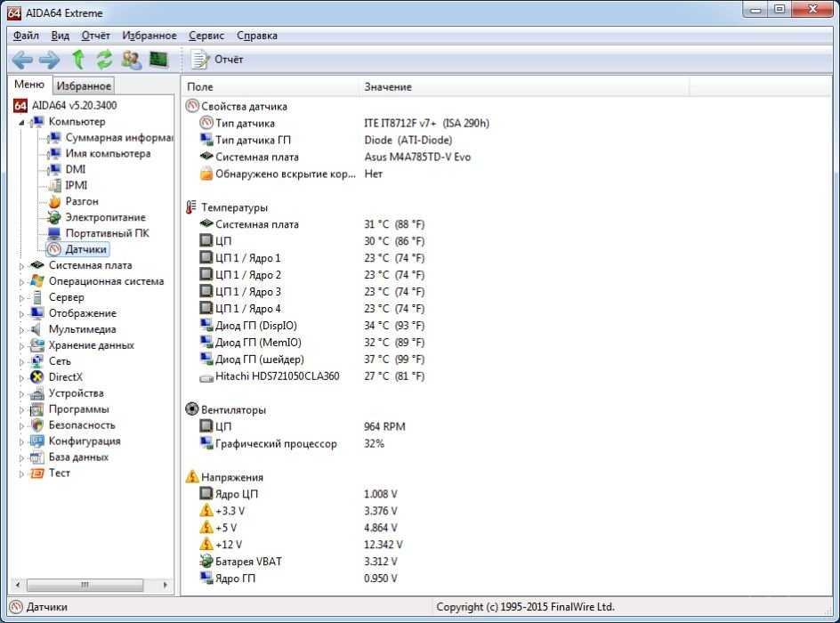Viewport: 840px width, 623px height.
Task: Click the Обнаружено вскрытие корпуса lock icon
Action: tap(206, 174)
